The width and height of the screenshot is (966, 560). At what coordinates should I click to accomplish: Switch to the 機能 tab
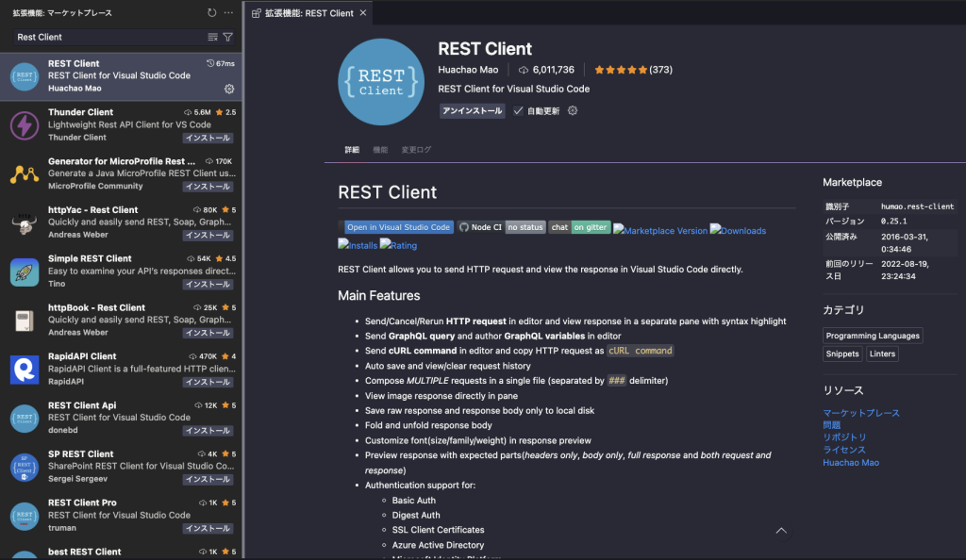click(380, 150)
